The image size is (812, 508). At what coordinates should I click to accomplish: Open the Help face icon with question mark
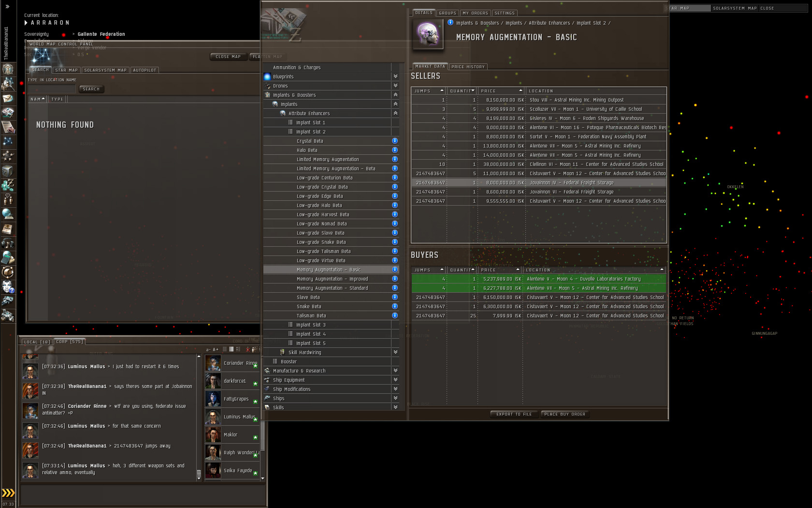(8, 287)
